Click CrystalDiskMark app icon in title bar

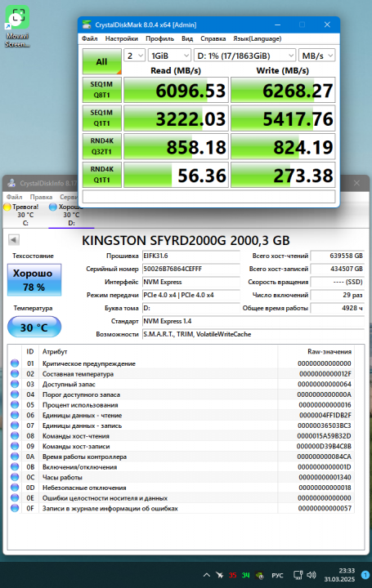(87, 24)
